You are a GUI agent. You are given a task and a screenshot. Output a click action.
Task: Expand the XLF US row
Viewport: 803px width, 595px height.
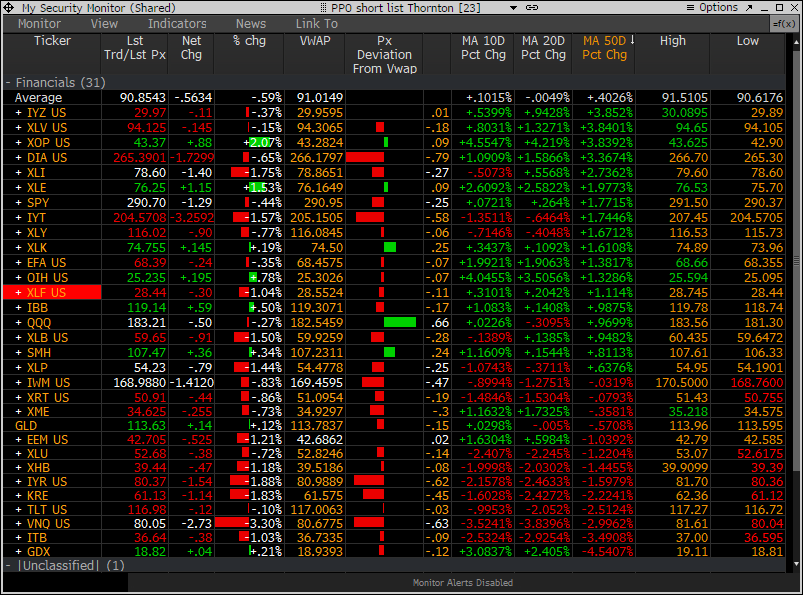pyautogui.click(x=18, y=292)
